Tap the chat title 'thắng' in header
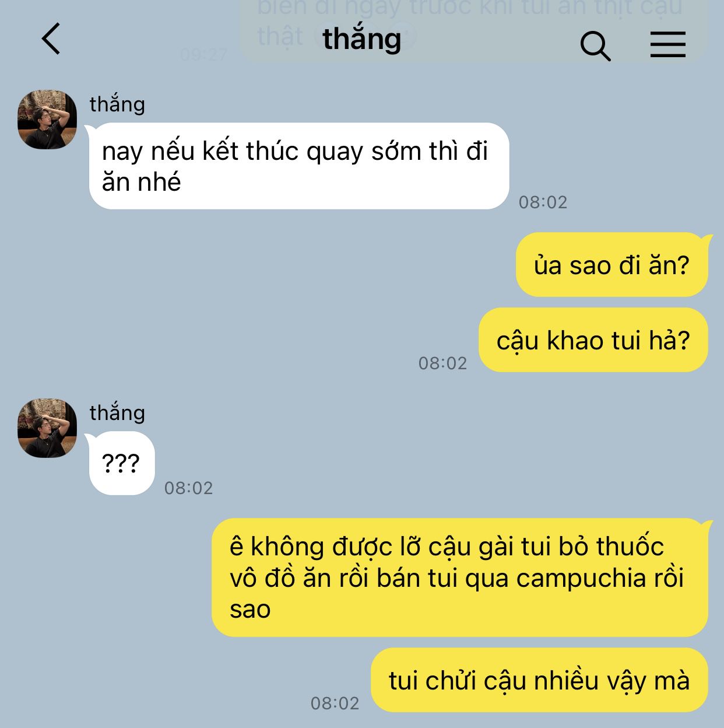This screenshot has height=728, width=724. (x=362, y=38)
